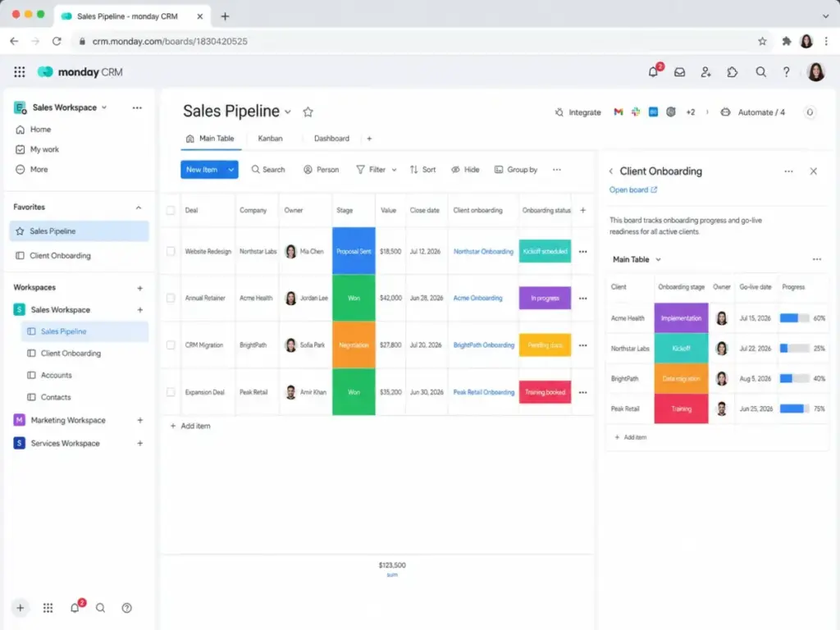Open Main Table options in side panel
This screenshot has height=630, width=840.
816,259
